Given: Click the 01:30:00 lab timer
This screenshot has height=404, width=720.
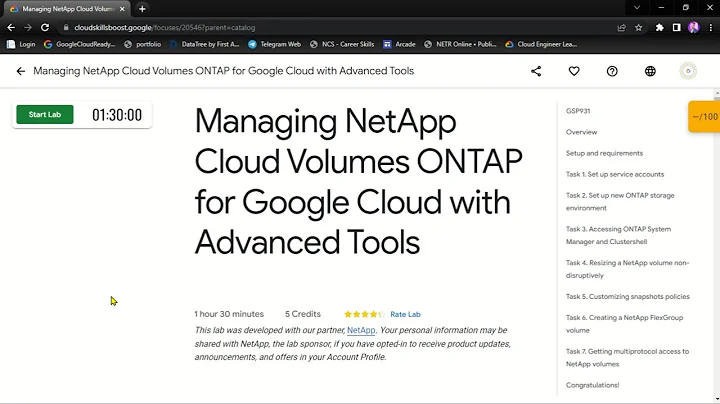Looking at the screenshot, I should click(x=117, y=115).
